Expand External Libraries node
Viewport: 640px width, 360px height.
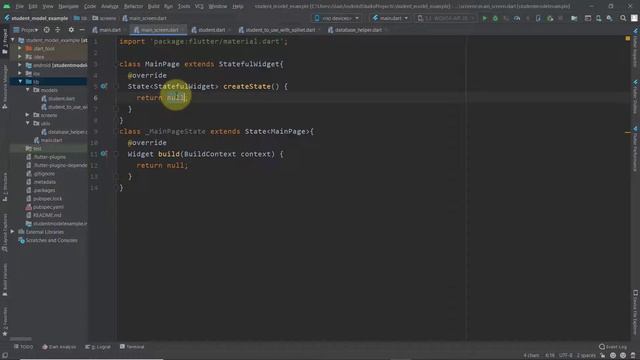(x=12, y=232)
